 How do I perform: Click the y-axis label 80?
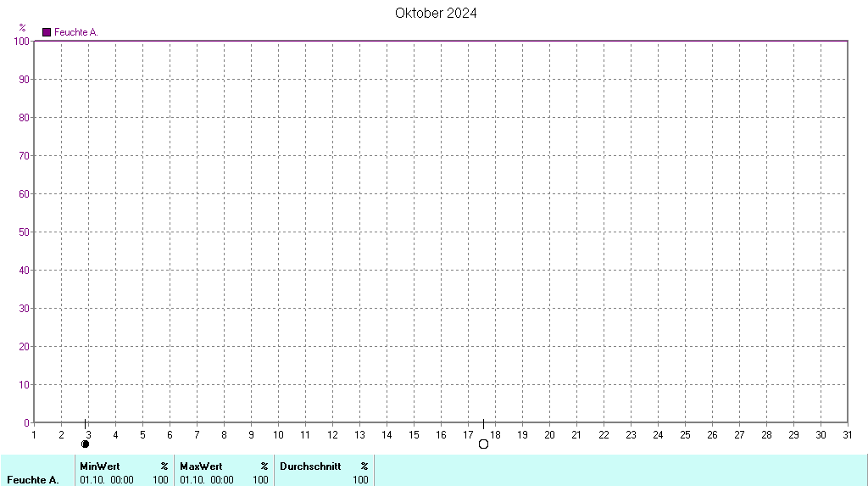(x=24, y=118)
